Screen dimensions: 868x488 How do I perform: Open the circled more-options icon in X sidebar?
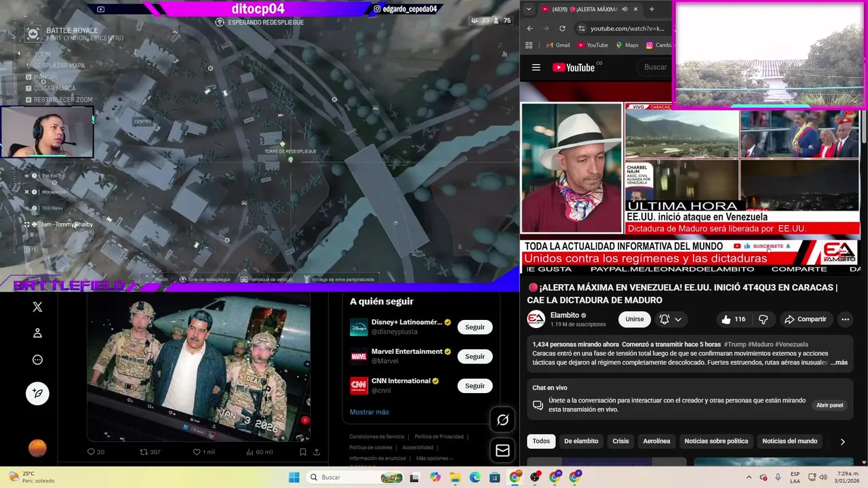(x=37, y=360)
